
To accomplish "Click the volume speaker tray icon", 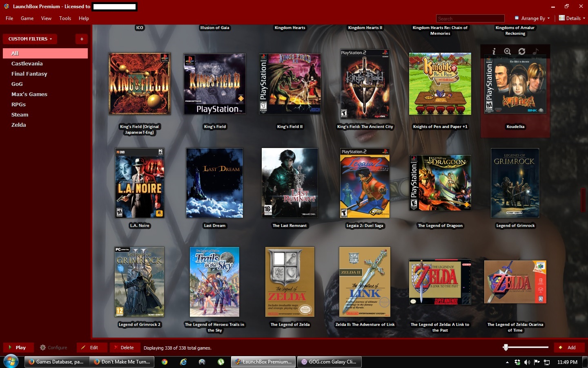I will pyautogui.click(x=527, y=362).
